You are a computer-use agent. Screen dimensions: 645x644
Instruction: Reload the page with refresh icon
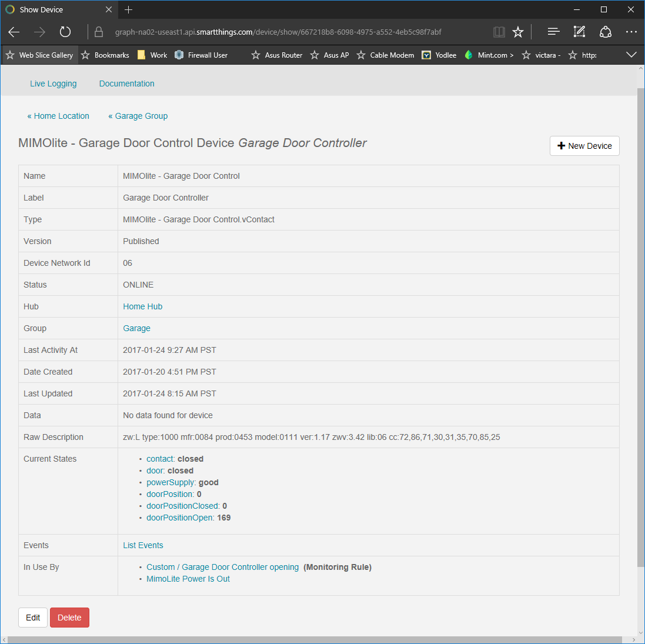pyautogui.click(x=65, y=32)
